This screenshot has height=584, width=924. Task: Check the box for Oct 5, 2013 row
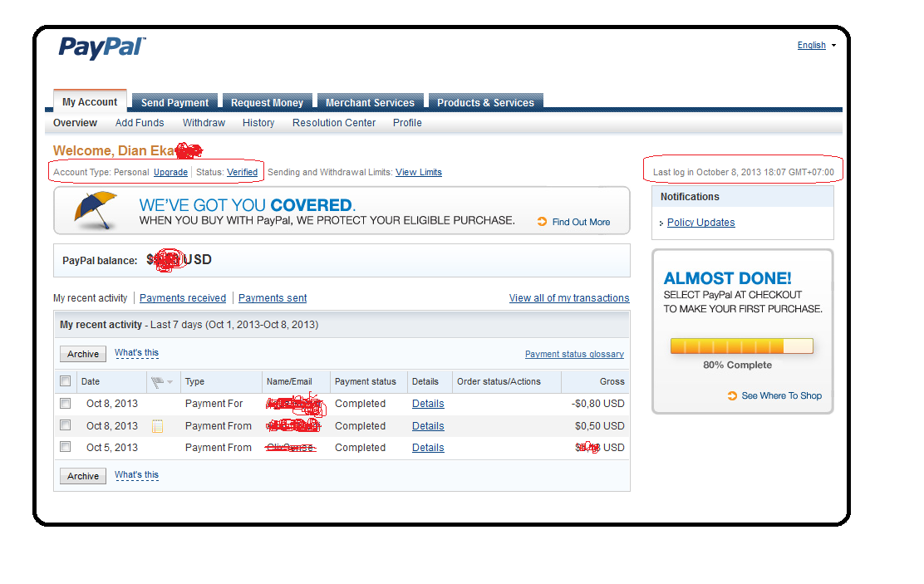click(x=66, y=447)
